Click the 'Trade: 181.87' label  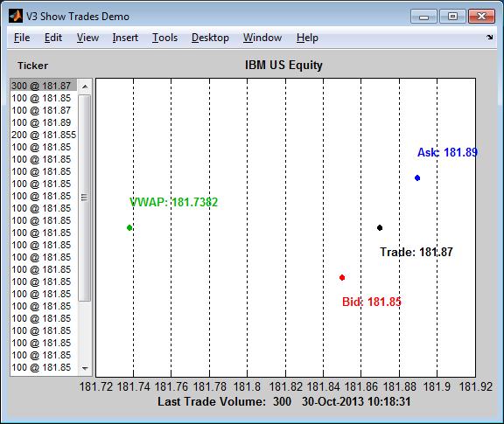(x=416, y=252)
